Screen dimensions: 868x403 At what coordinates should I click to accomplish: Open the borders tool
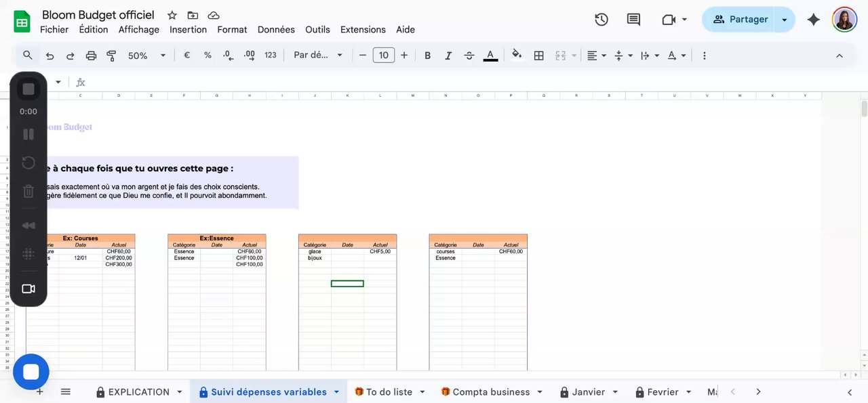click(538, 56)
